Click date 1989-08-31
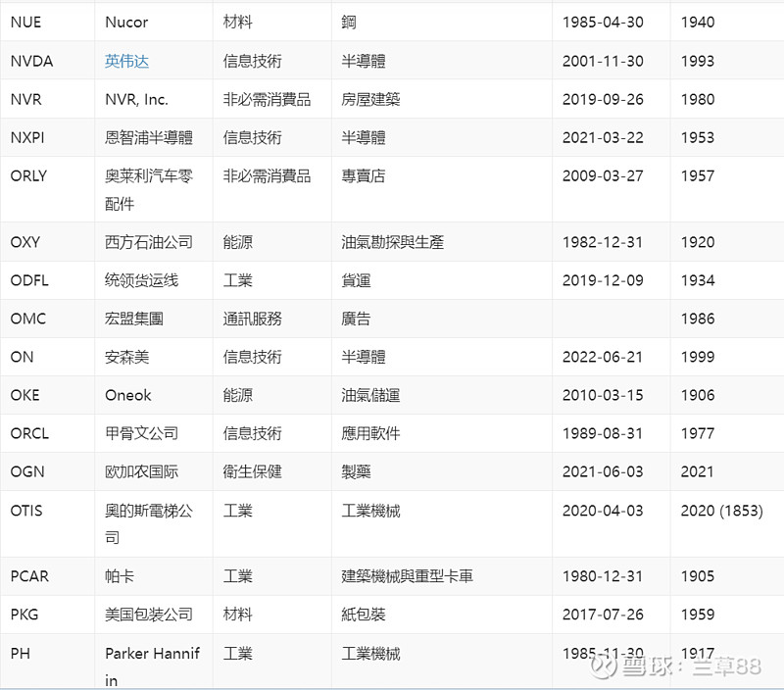The image size is (784, 690). [x=603, y=433]
